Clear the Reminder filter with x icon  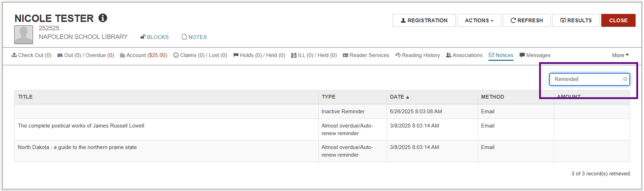(625, 79)
